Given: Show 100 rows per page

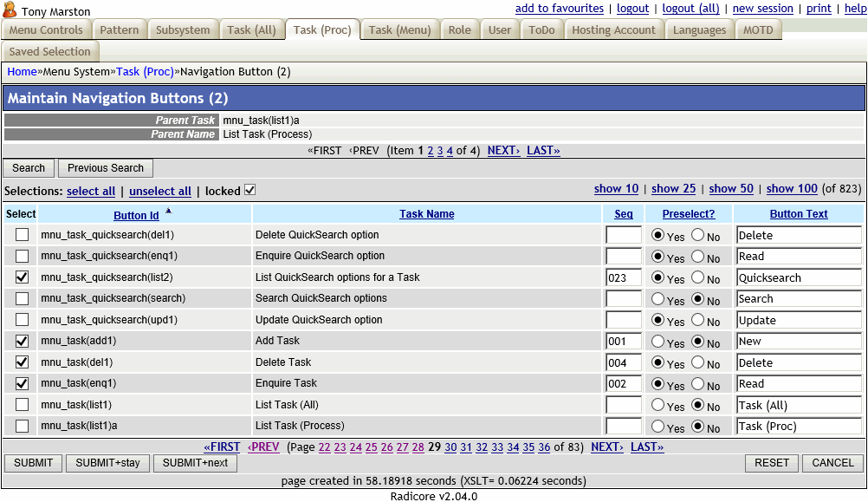Looking at the screenshot, I should [791, 188].
